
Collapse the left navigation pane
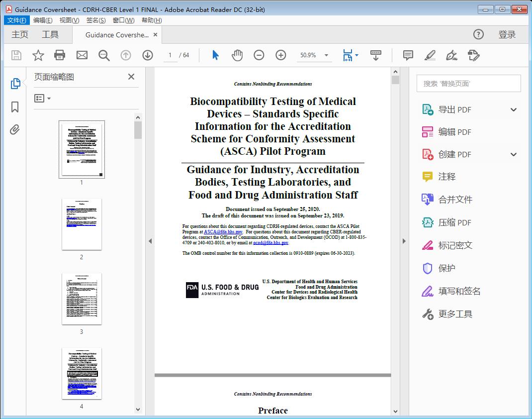point(150,241)
